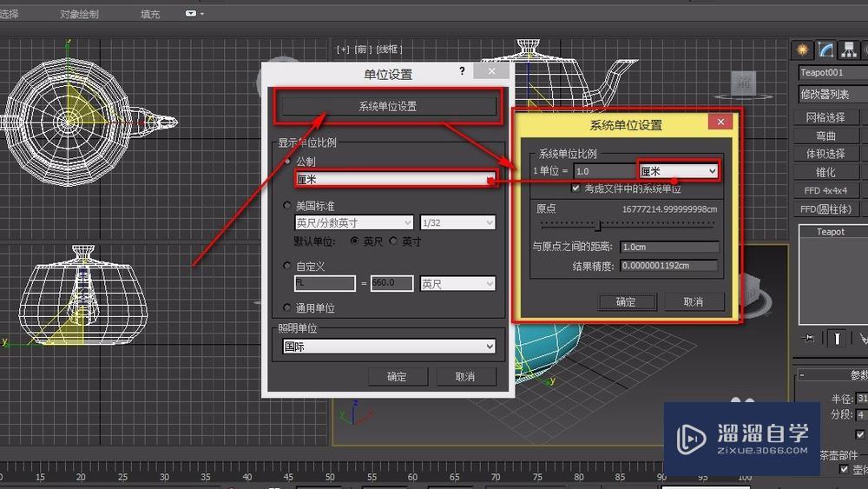Click the ViewCube front face
This screenshot has width=868, height=489.
(x=743, y=83)
